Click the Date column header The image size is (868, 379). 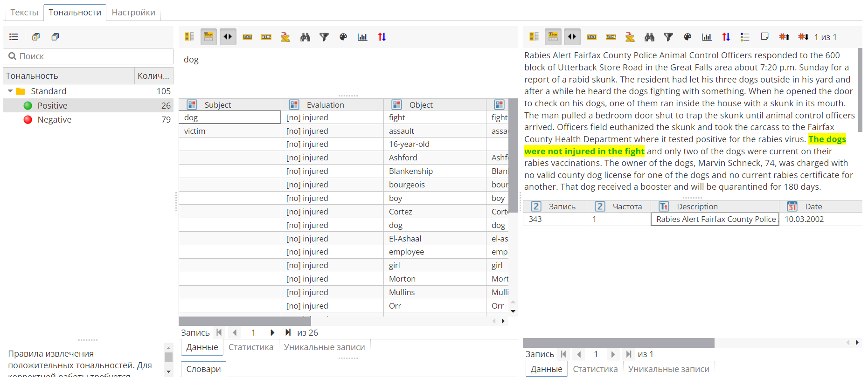(x=821, y=206)
